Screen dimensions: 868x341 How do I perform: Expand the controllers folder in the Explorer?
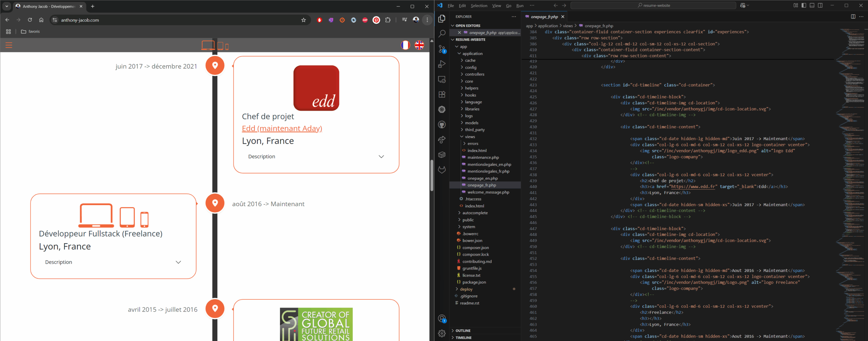point(474,74)
